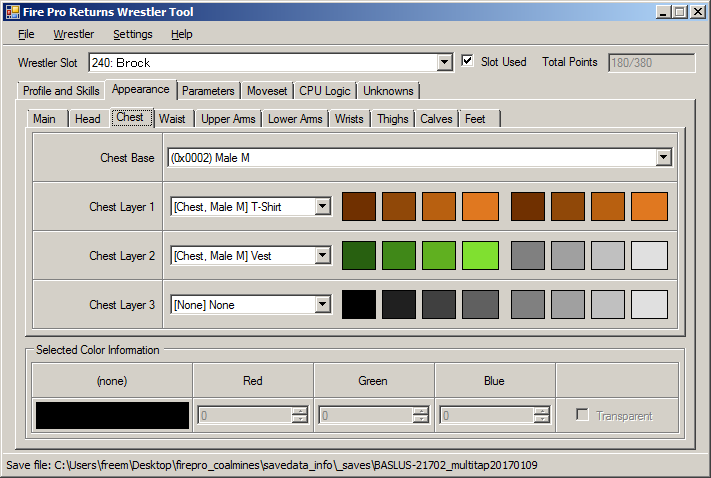
Task: Click the black Chest Layer 3 swatch
Action: click(x=359, y=305)
